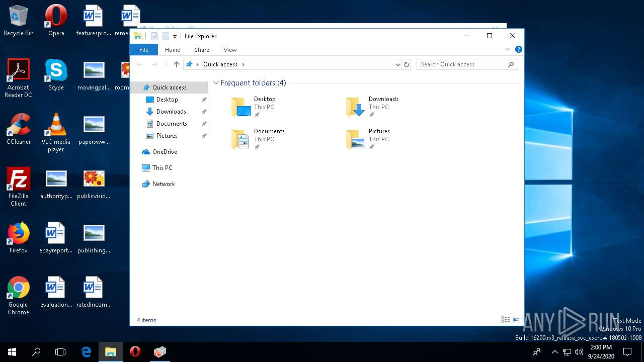Viewport: 644px width, 362px height.
Task: Select the Documents frequent folder
Action: point(258,139)
